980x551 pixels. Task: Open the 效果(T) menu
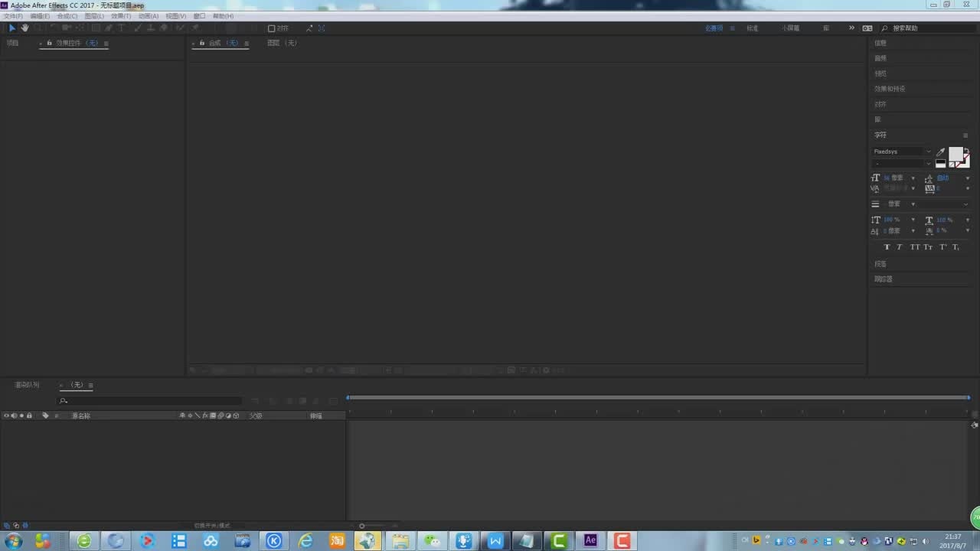(121, 16)
